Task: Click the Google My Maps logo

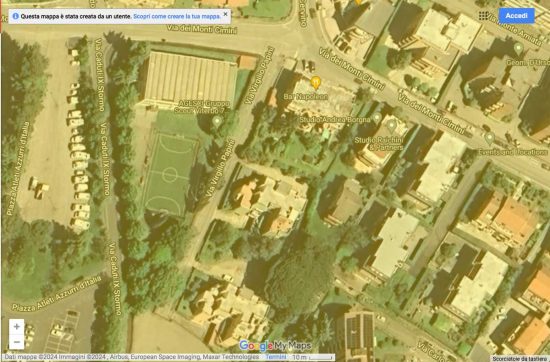Action: pyautogui.click(x=275, y=346)
